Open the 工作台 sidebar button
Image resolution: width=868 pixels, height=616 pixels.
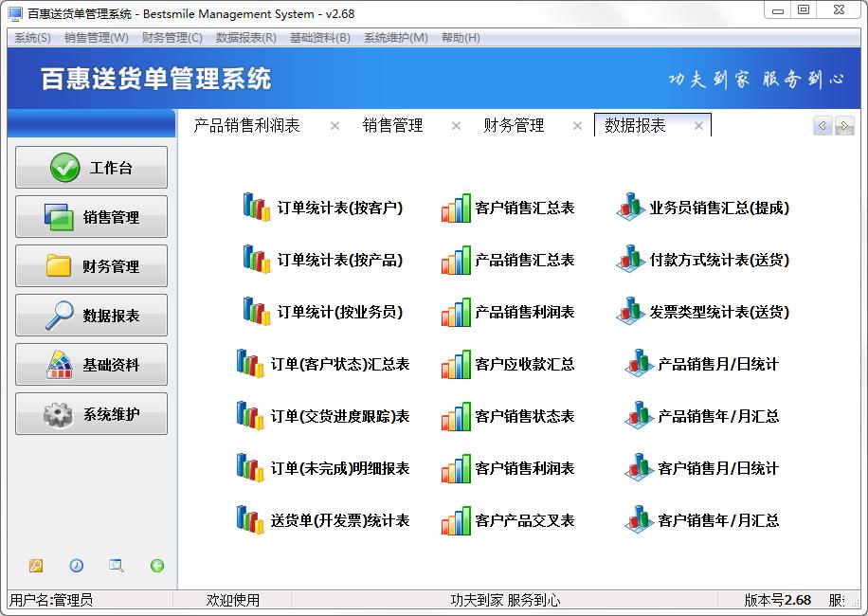click(91, 167)
